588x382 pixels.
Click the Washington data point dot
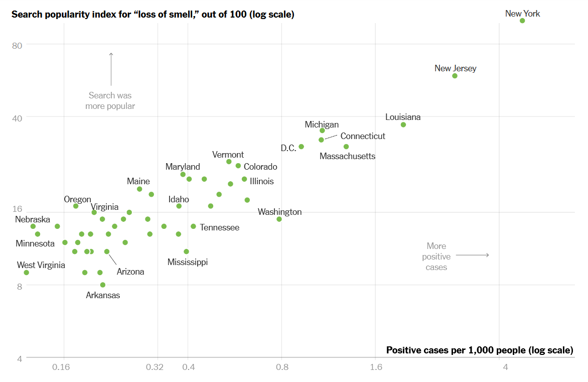(x=279, y=219)
